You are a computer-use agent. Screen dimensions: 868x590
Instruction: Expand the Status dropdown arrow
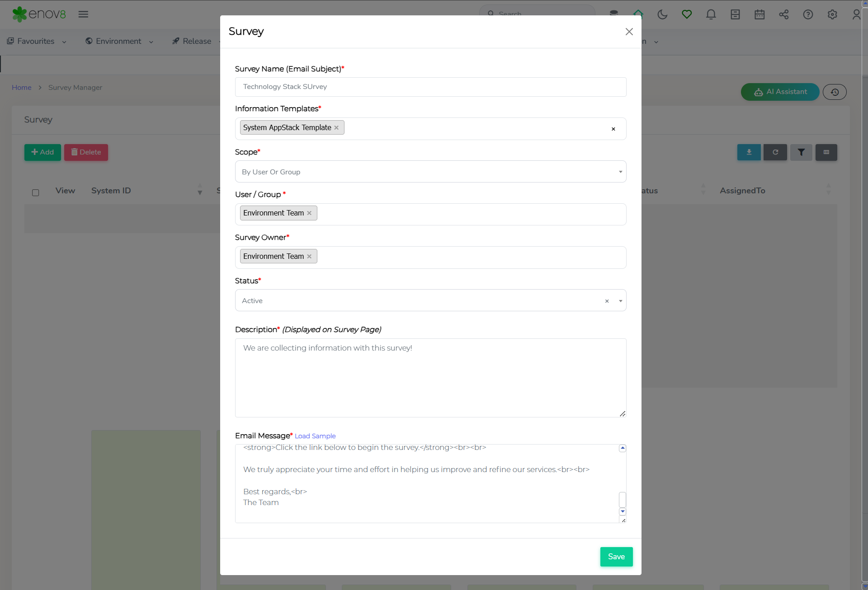pos(620,301)
